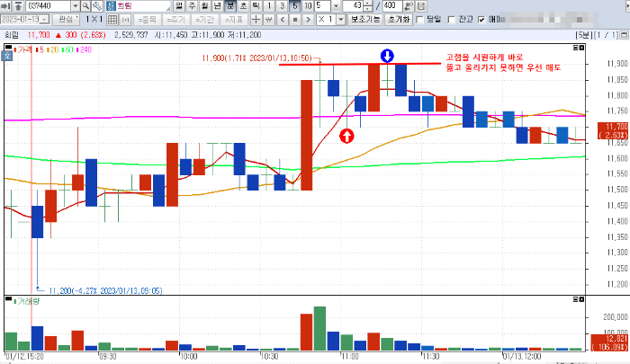Image resolution: width=630 pixels, height=364 pixels.
Task: Select the yearly (년) chart period
Action: tap(218, 6)
